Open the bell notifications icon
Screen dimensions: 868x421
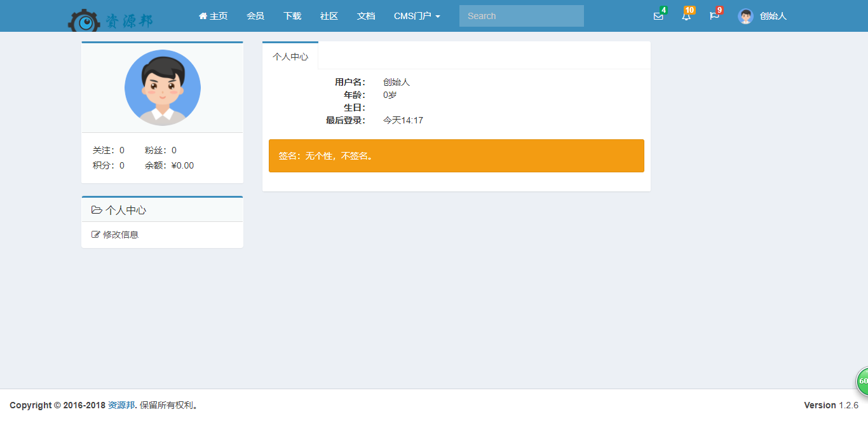[x=686, y=16]
